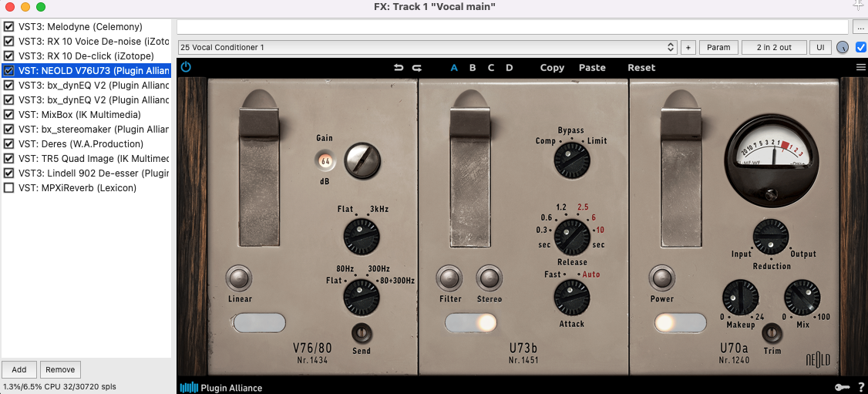
Task: Click the plus button beside preset
Action: pos(688,48)
